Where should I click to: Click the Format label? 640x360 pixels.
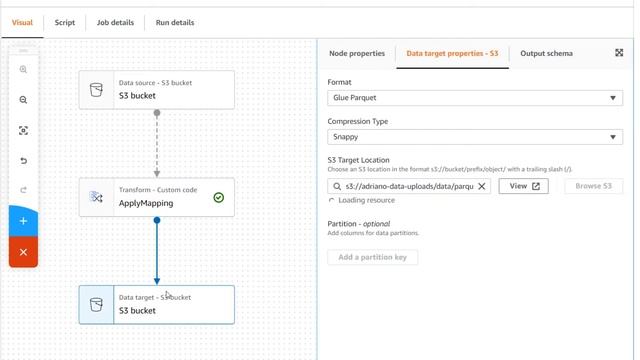coord(339,82)
